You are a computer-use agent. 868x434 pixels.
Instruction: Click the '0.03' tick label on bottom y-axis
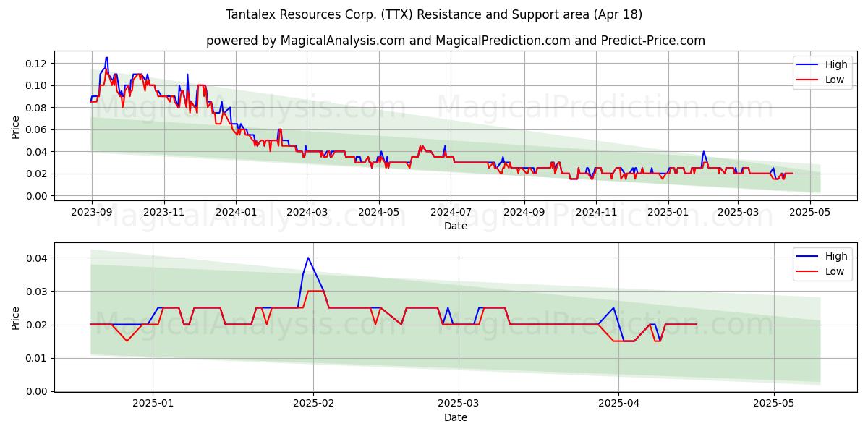pyautogui.click(x=37, y=292)
